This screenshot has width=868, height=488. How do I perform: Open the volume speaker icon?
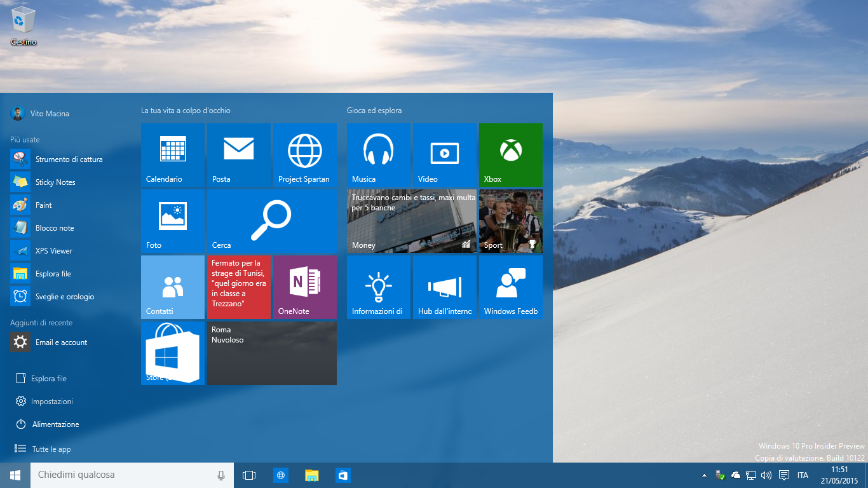[766, 475]
